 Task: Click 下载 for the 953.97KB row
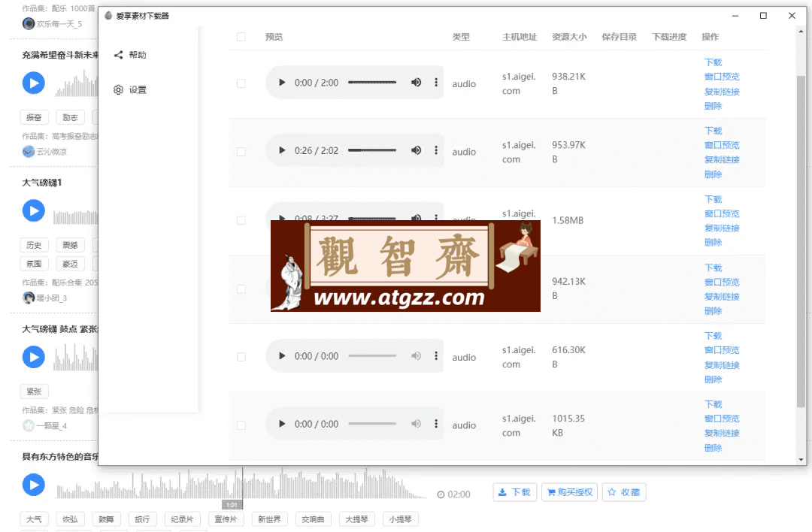[x=713, y=131]
